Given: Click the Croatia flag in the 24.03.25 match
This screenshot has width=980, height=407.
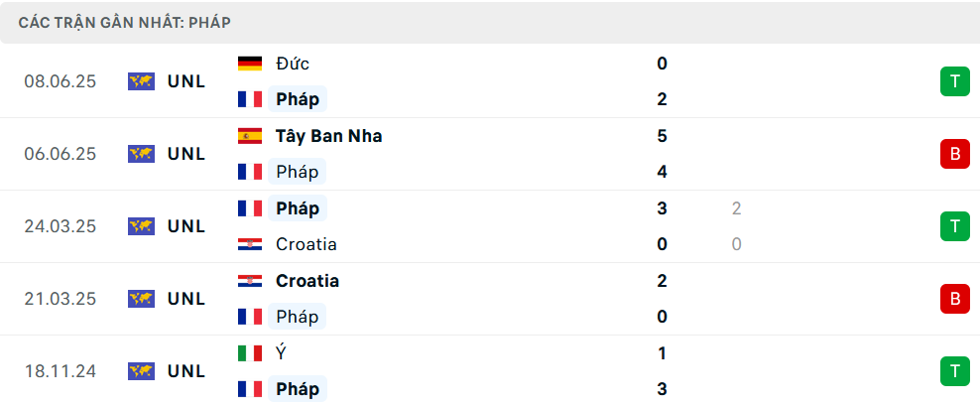Looking at the screenshot, I should 250,244.
